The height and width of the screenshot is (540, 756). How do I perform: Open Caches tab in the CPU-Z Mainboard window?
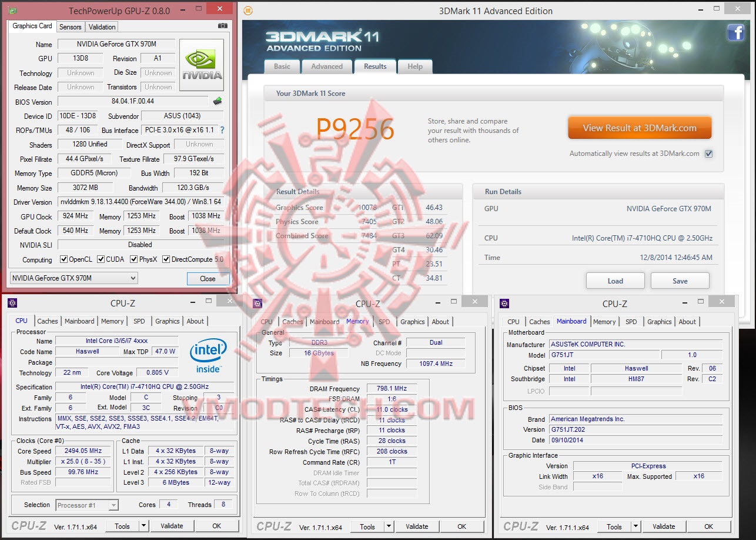coord(540,322)
